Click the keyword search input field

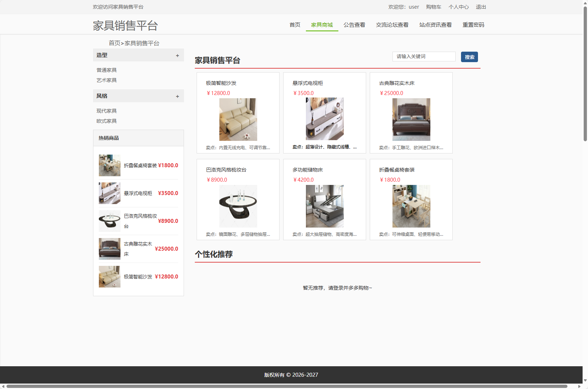[424, 56]
